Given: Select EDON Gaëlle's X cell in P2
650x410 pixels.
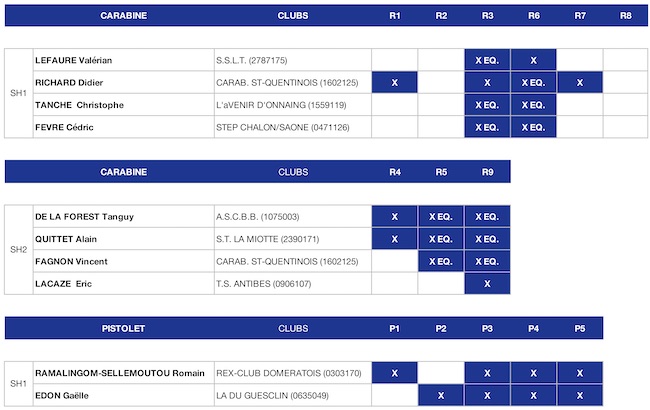Looking at the screenshot, I should click(x=441, y=395).
